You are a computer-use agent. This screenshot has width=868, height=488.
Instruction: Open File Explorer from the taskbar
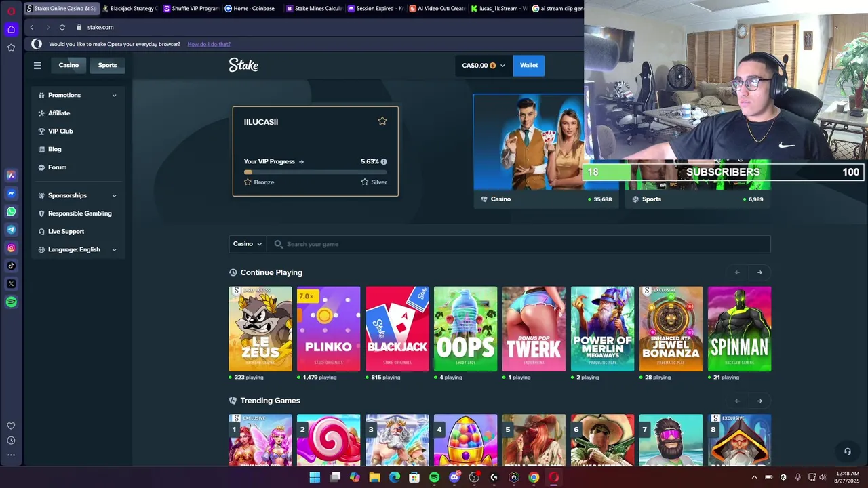[x=374, y=477]
